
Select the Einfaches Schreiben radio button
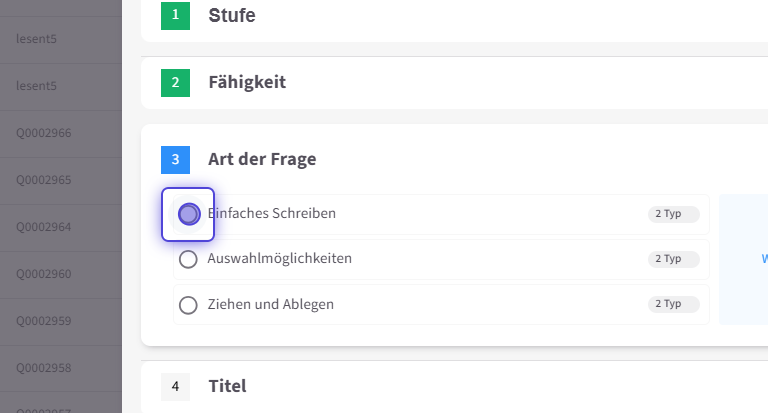pos(188,214)
